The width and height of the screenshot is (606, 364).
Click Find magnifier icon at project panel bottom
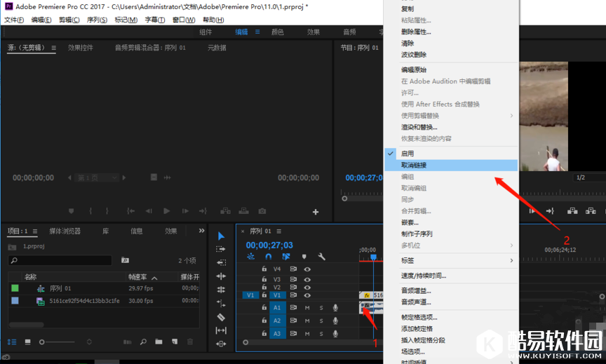tap(143, 342)
